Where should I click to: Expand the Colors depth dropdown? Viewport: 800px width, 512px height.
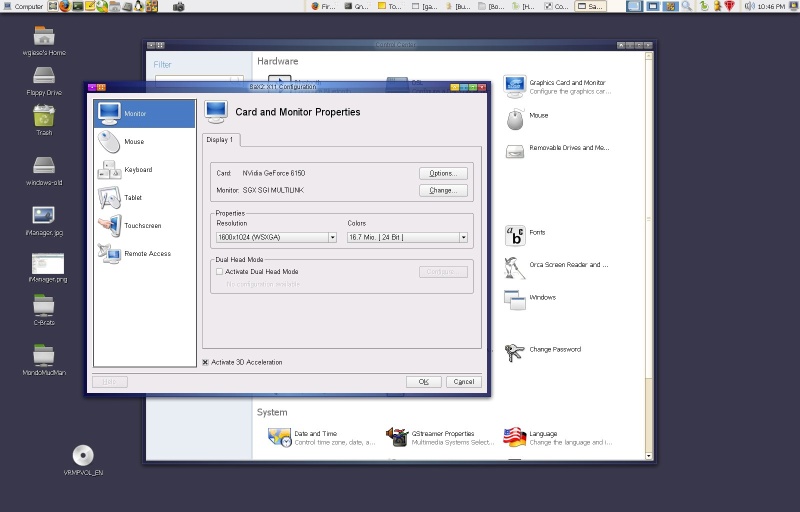(x=407, y=237)
